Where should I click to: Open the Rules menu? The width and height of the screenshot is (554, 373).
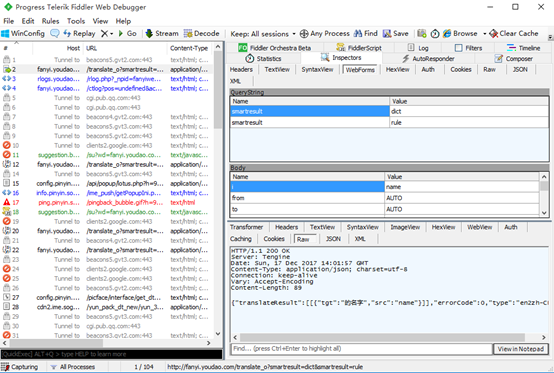point(51,21)
